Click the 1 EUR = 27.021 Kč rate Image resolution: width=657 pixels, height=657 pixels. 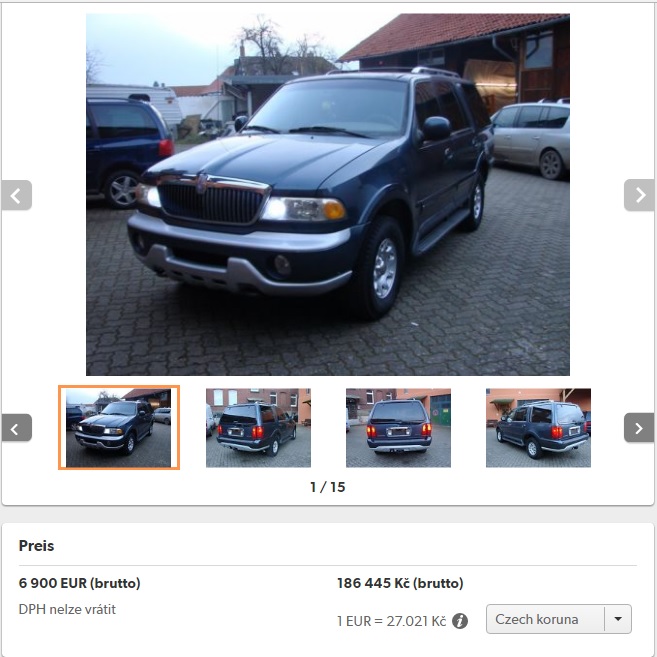coord(391,621)
